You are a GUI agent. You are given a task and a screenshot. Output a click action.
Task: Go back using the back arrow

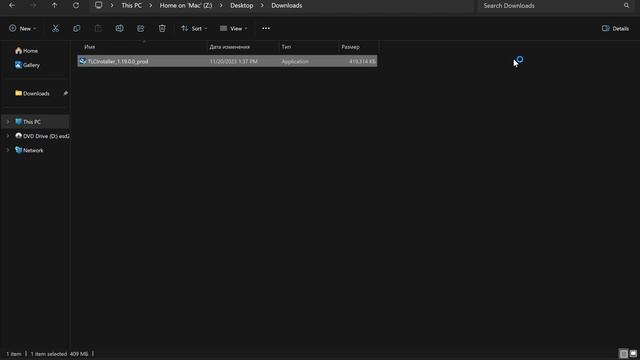(12, 5)
